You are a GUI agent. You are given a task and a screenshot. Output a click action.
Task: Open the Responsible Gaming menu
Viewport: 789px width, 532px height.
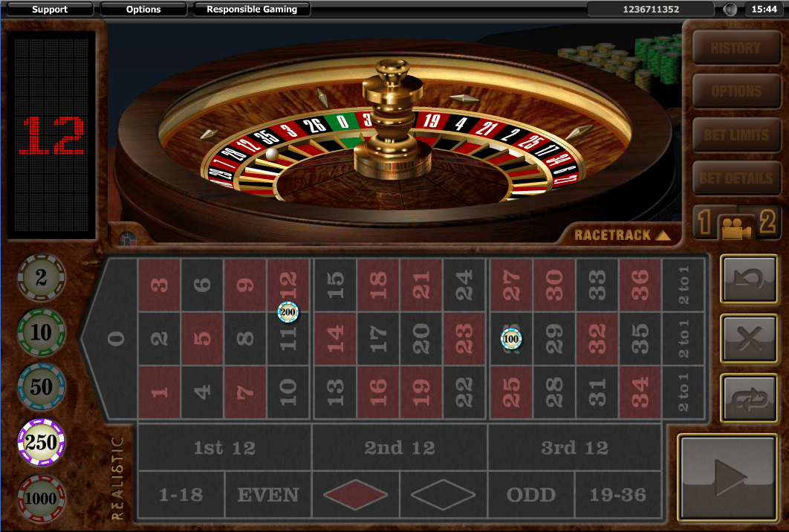click(x=252, y=9)
